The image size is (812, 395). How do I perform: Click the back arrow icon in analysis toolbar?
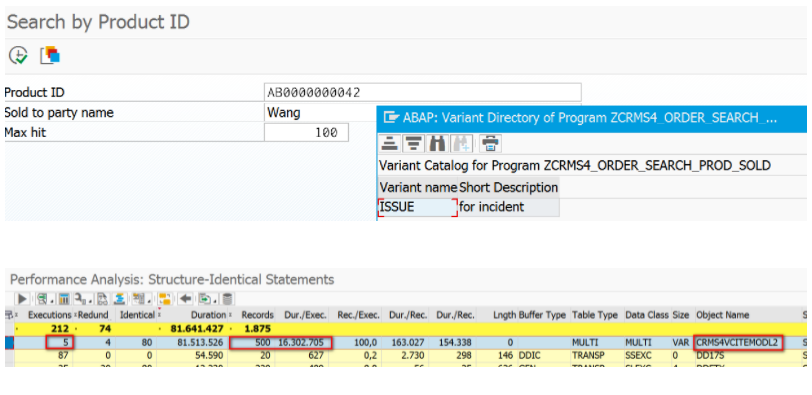(185, 299)
